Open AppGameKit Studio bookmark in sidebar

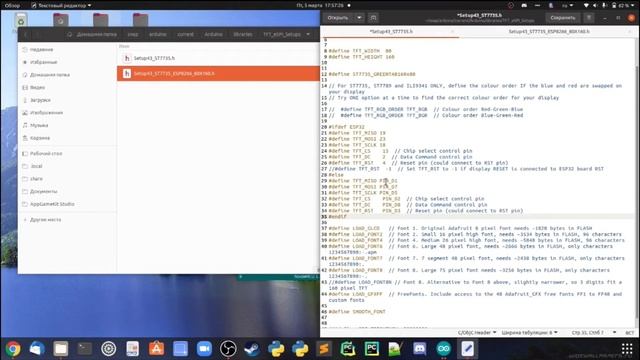[67, 204]
